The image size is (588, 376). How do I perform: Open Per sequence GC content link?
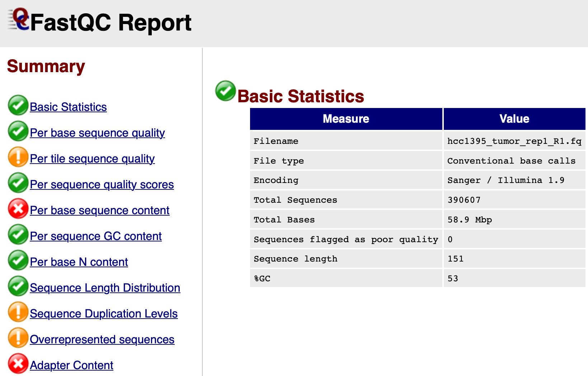(96, 236)
